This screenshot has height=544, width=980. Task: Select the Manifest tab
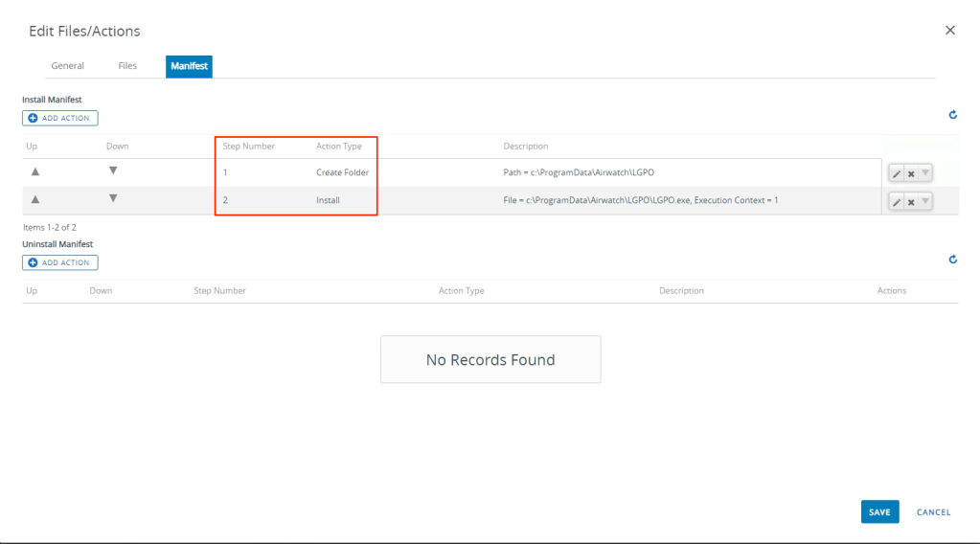click(x=189, y=66)
